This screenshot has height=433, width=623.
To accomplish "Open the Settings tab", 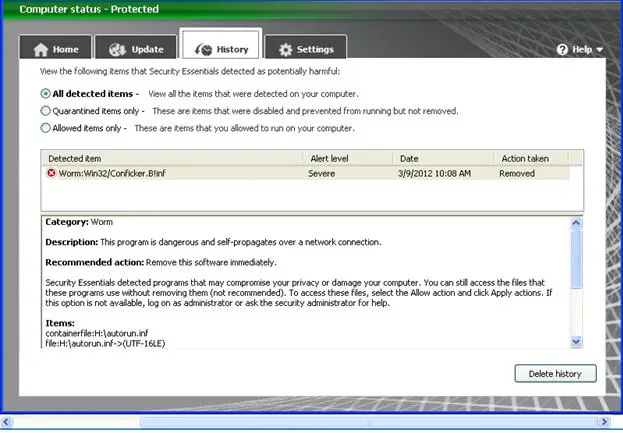I will 306,47.
